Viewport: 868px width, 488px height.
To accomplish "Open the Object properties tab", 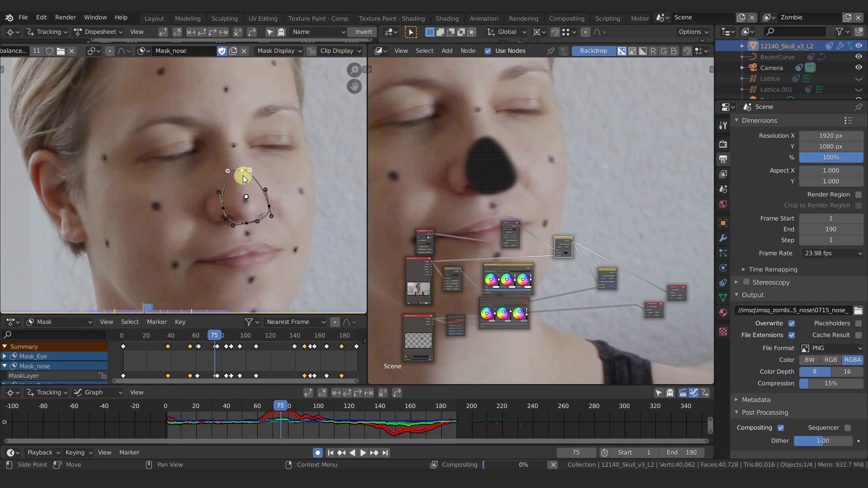I will [x=723, y=223].
